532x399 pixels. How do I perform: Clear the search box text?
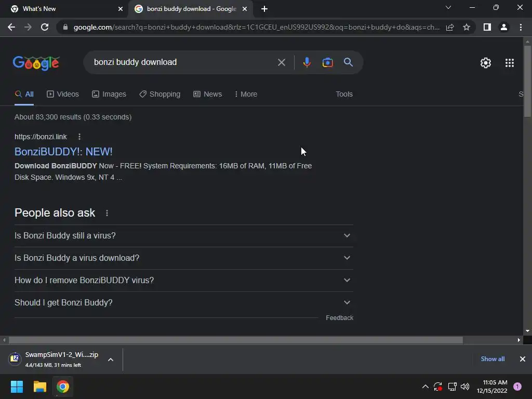coord(281,62)
